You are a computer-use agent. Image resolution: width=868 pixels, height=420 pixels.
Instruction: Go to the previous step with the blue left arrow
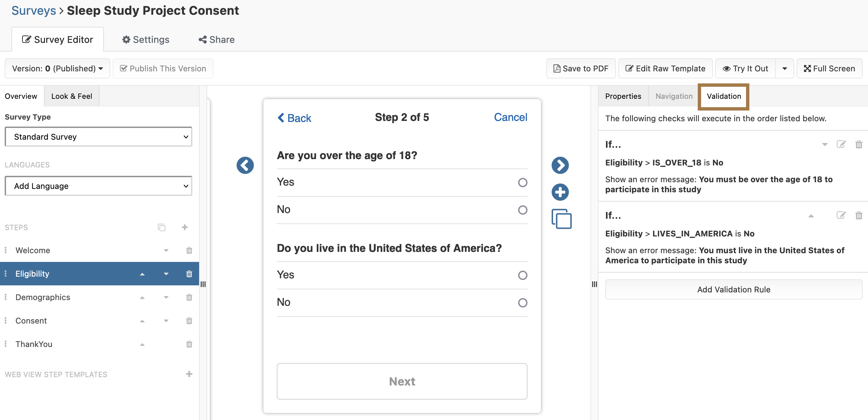[245, 165]
